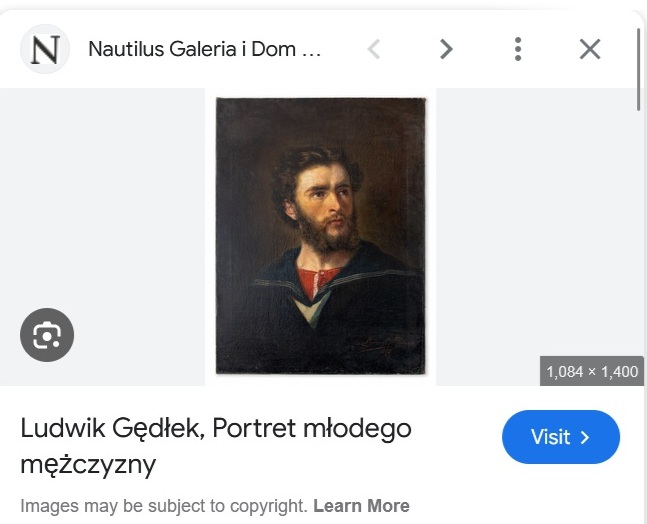Open the three-dot more options menu

click(x=517, y=49)
